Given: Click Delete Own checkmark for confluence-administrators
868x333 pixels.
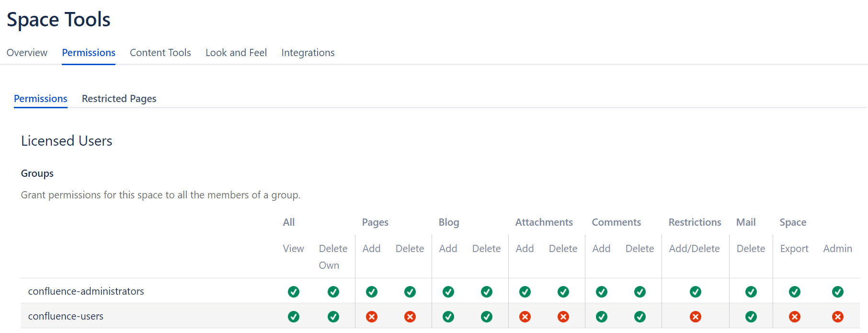Looking at the screenshot, I should click(x=333, y=292).
